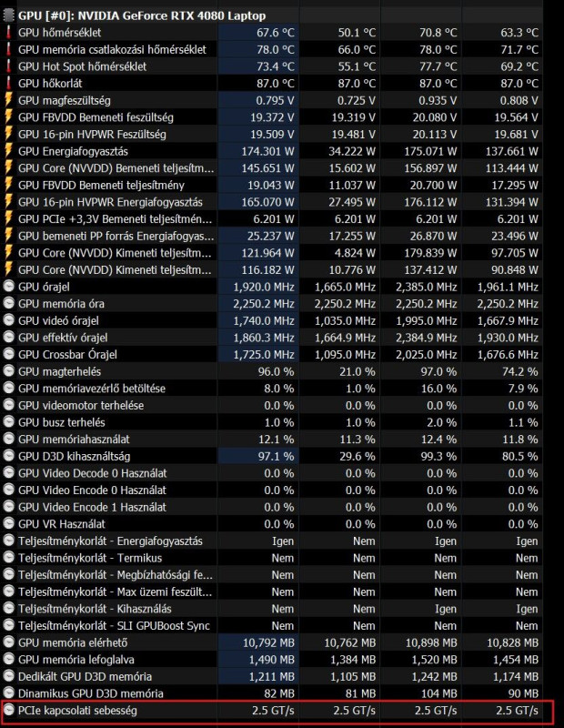Click lightning icon beside GPU bemeneti PP forrás row
This screenshot has width=564, height=728.
pyautogui.click(x=8, y=236)
